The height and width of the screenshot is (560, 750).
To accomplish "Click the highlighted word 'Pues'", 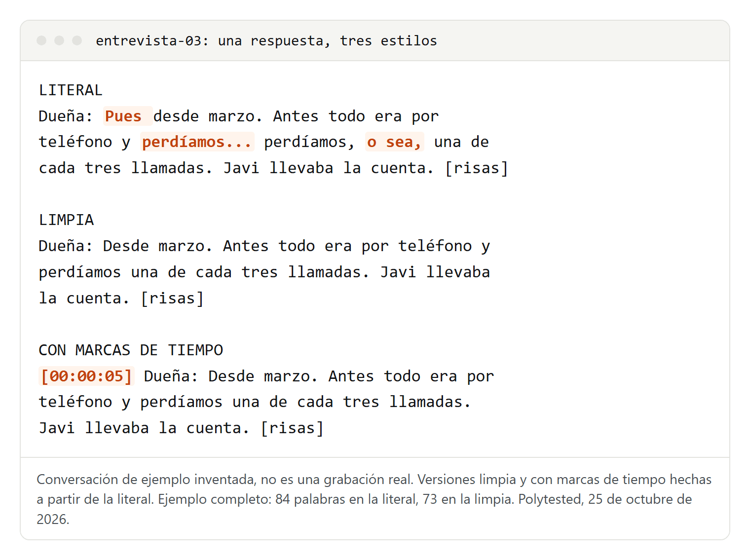I will [x=127, y=116].
